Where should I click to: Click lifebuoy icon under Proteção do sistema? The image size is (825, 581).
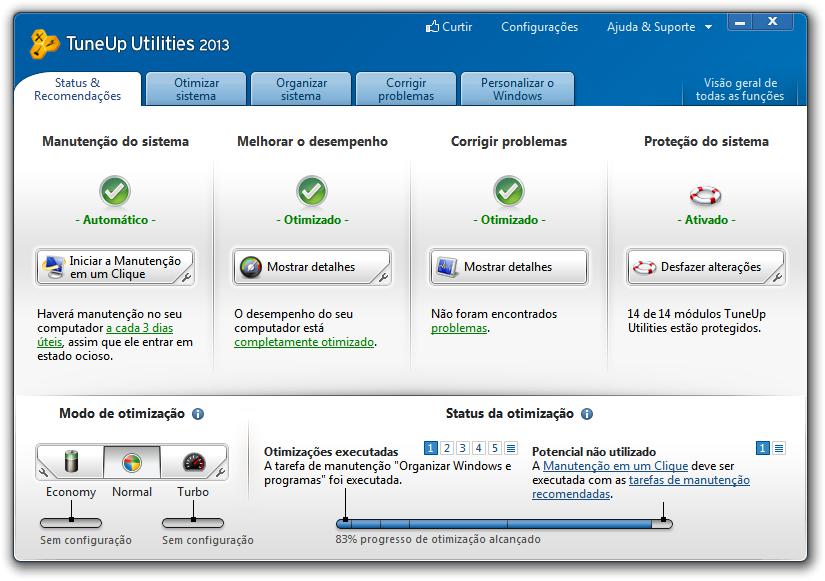[706, 195]
